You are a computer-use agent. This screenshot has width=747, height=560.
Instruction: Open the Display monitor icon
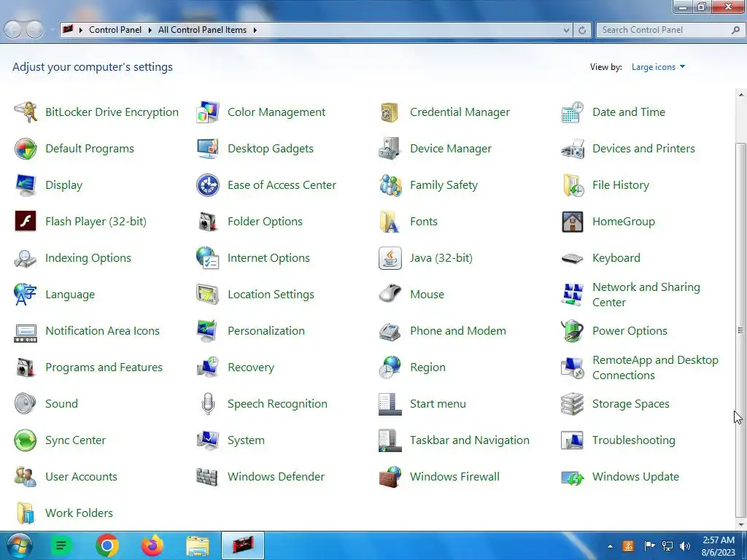(26, 184)
